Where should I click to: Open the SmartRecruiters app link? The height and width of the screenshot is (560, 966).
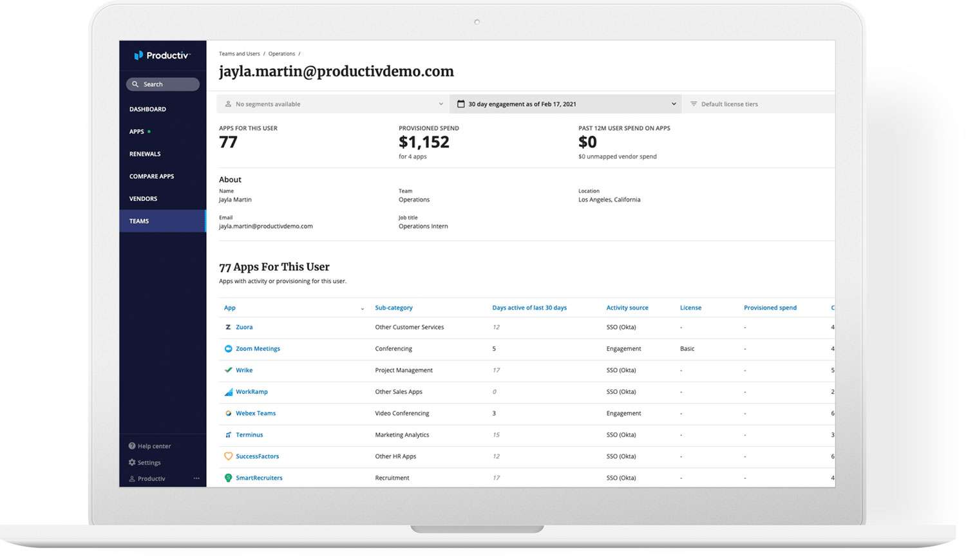(259, 478)
